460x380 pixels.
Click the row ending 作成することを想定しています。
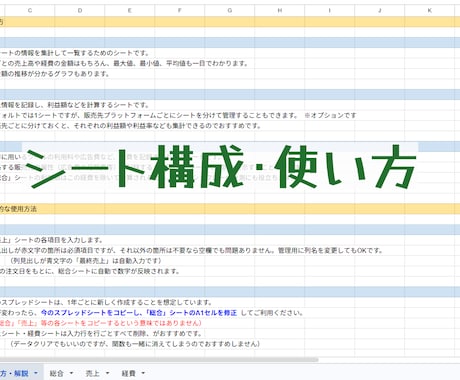[106, 302]
